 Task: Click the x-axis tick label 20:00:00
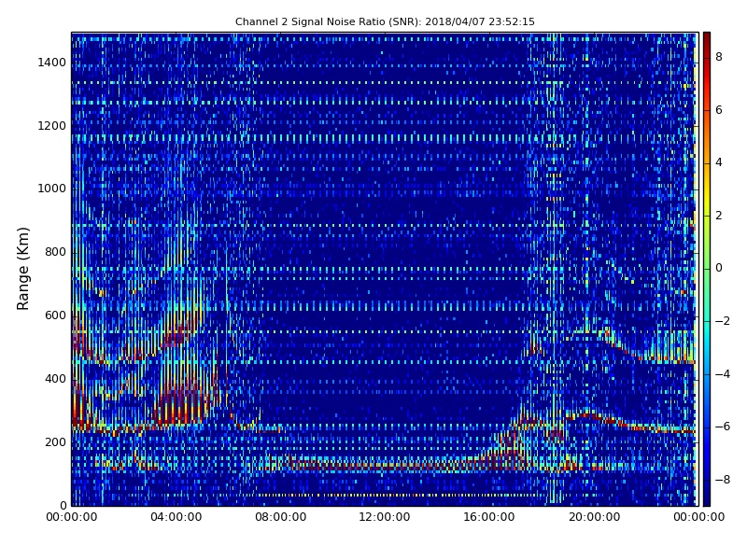pos(594,517)
